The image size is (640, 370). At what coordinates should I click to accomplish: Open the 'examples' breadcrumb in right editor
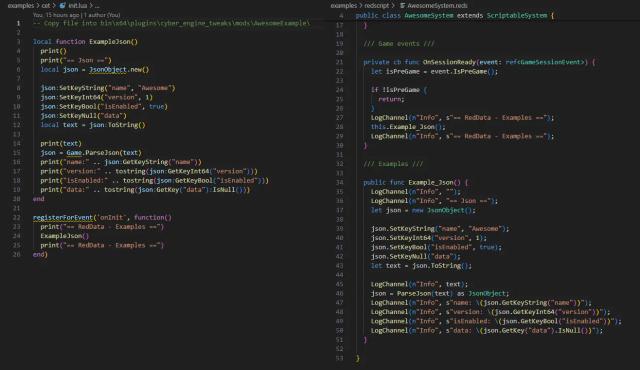(x=343, y=6)
